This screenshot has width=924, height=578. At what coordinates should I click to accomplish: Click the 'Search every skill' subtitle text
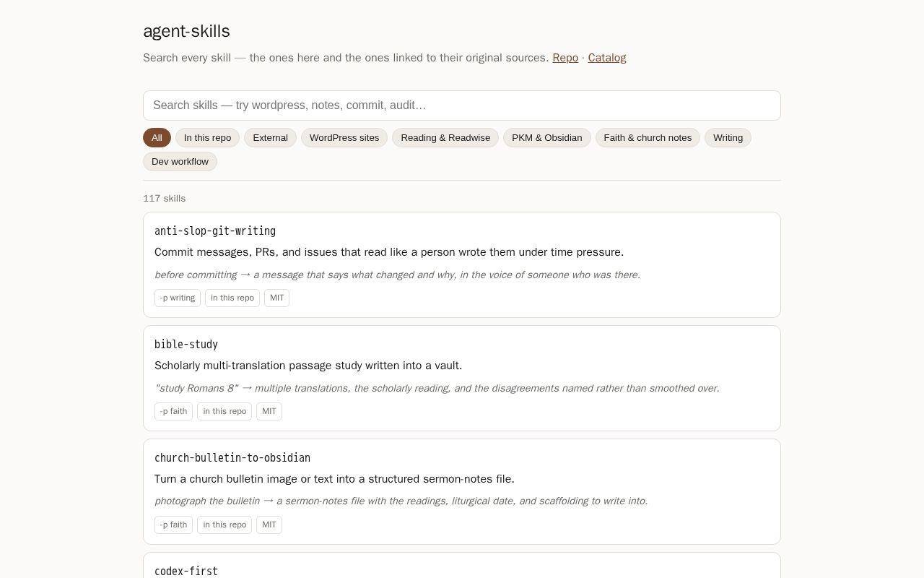(x=346, y=58)
